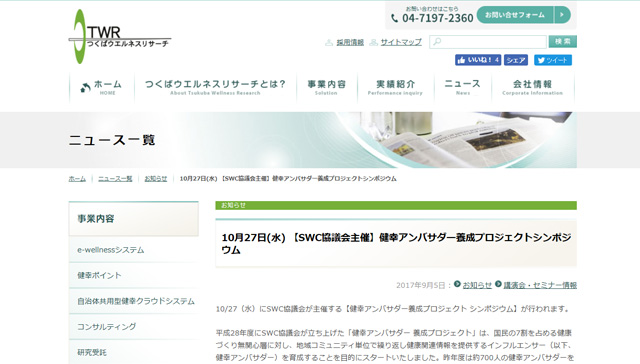The image size is (640, 364).
Task: Open e-wellnessシステム in sidebar
Action: 133,250
